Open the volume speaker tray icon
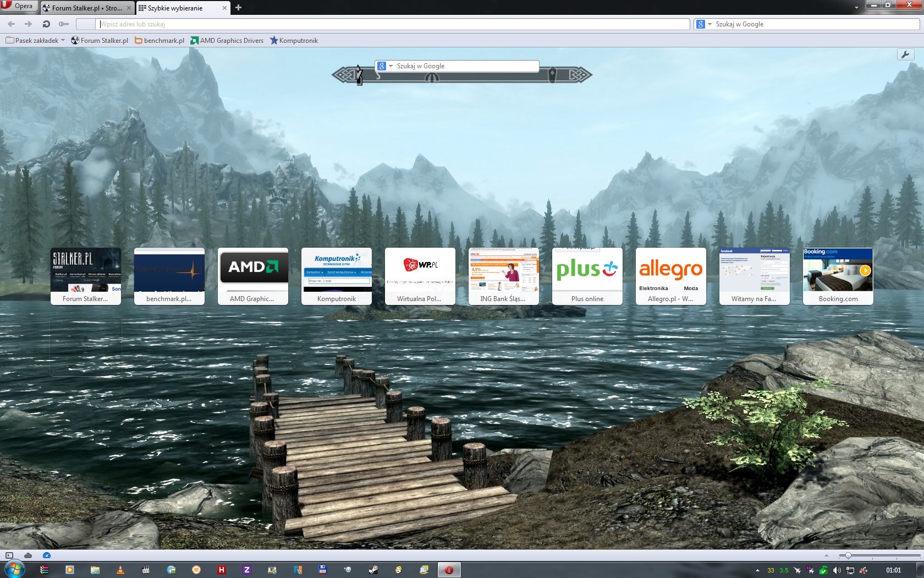The height and width of the screenshot is (578, 924). coord(837,570)
